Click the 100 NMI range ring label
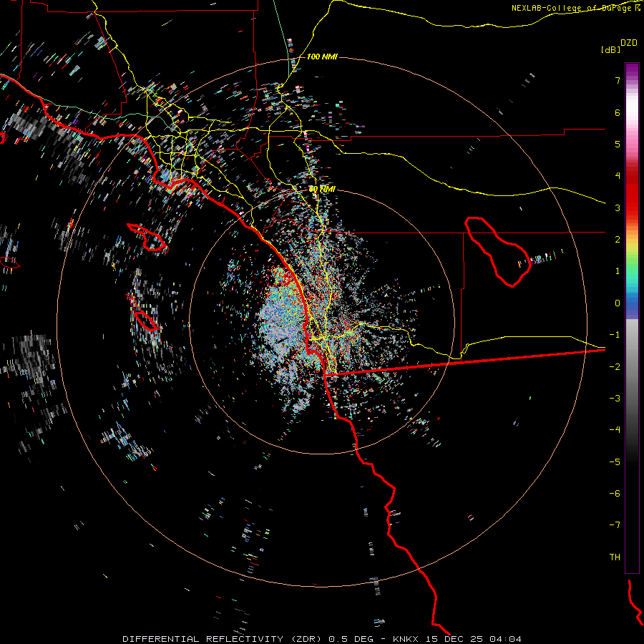The height and width of the screenshot is (644, 644). click(322, 57)
